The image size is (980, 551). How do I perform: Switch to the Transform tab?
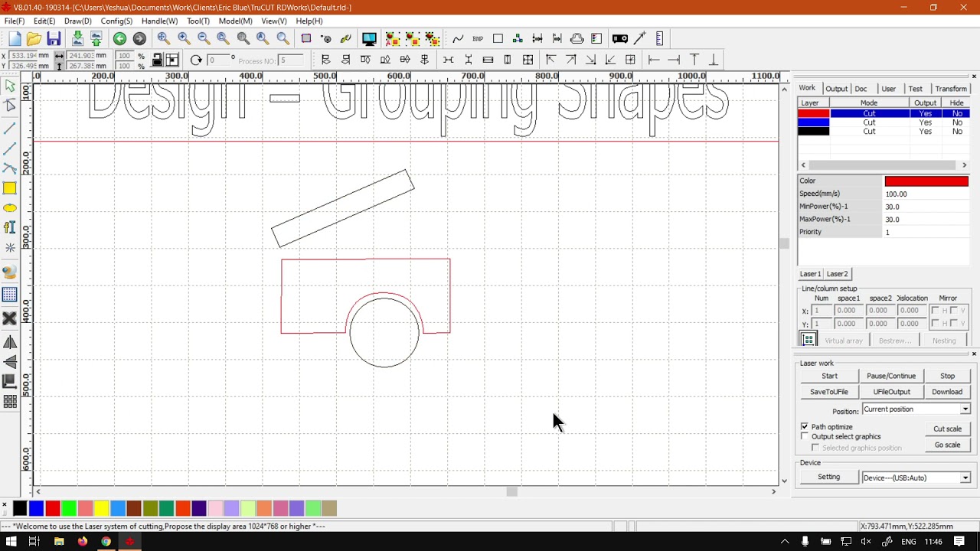coord(951,89)
